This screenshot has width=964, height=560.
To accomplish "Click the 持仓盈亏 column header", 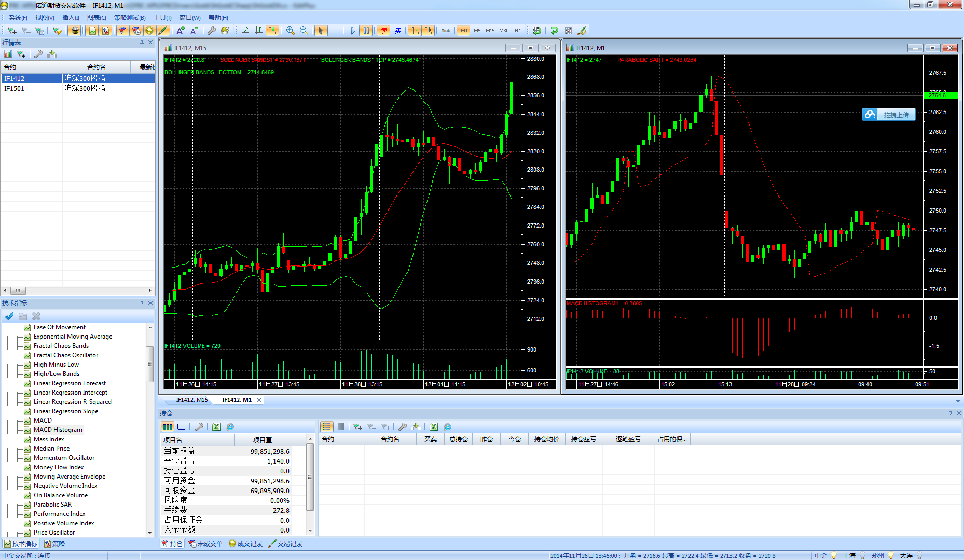I will coord(584,439).
